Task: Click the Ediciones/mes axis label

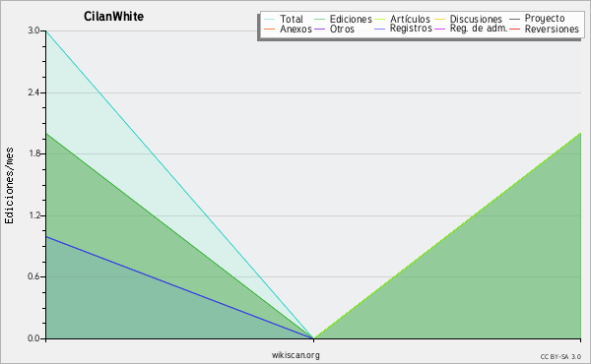Action: coord(9,186)
